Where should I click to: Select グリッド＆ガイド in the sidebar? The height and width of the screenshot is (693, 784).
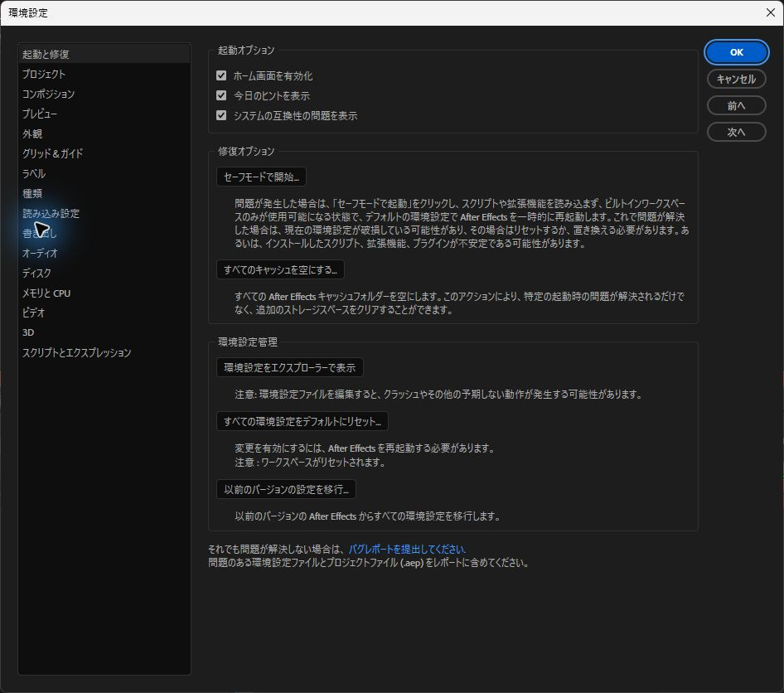104,153
